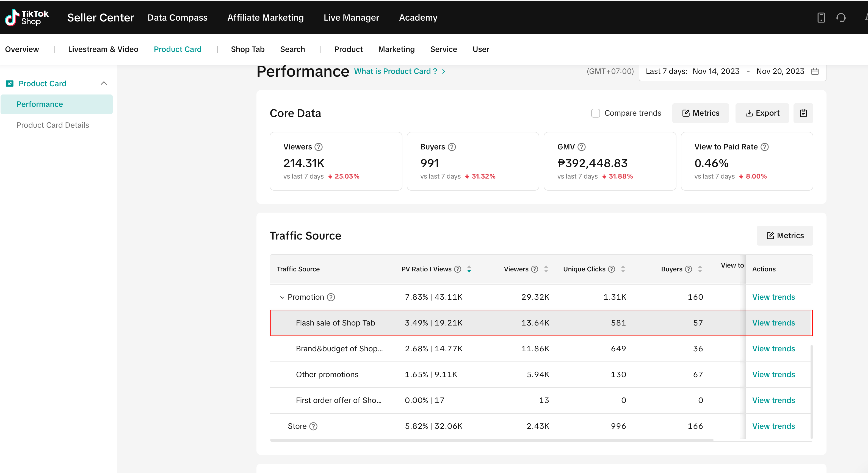This screenshot has width=868, height=473.
Task: Open the customer support headset icon
Action: click(841, 18)
